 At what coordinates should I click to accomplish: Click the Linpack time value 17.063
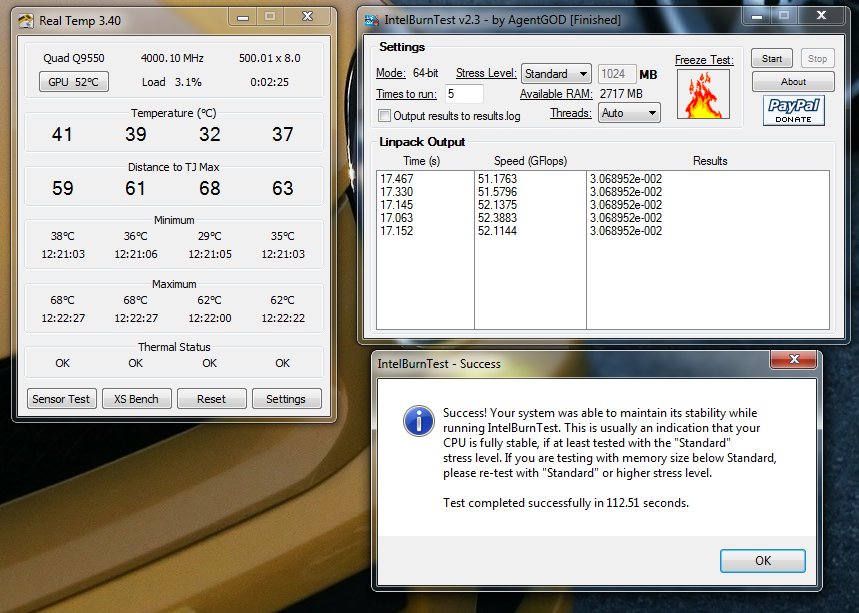coord(397,218)
